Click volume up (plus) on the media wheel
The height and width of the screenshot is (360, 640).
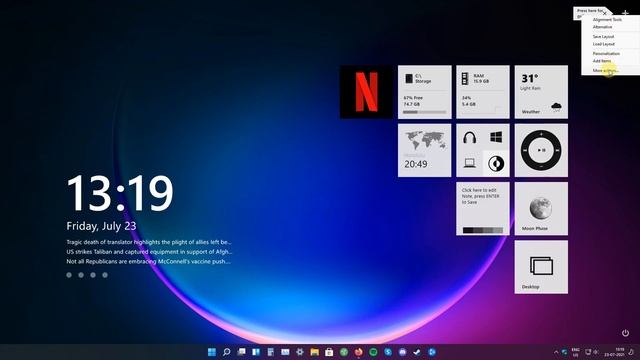[541, 134]
